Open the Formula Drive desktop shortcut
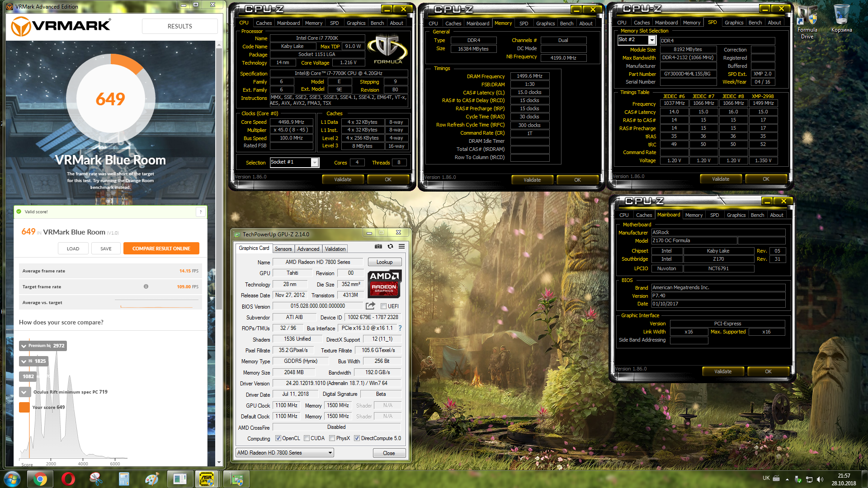The height and width of the screenshot is (488, 868). coord(807,23)
